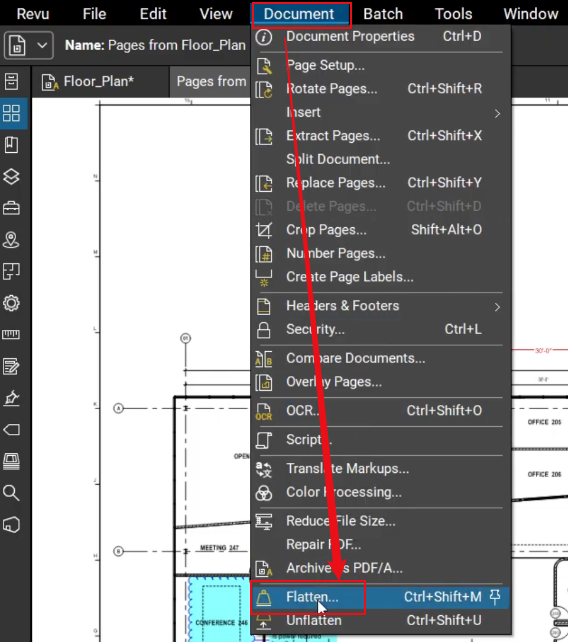This screenshot has height=642, width=568.
Task: Select Translate Markups menu item
Action: (380, 468)
